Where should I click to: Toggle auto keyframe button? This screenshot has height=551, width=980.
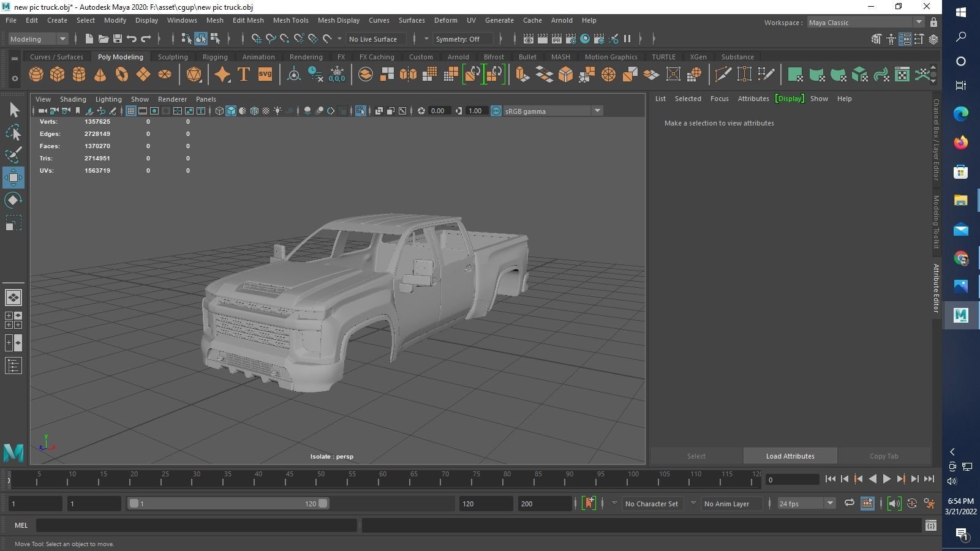coord(912,503)
